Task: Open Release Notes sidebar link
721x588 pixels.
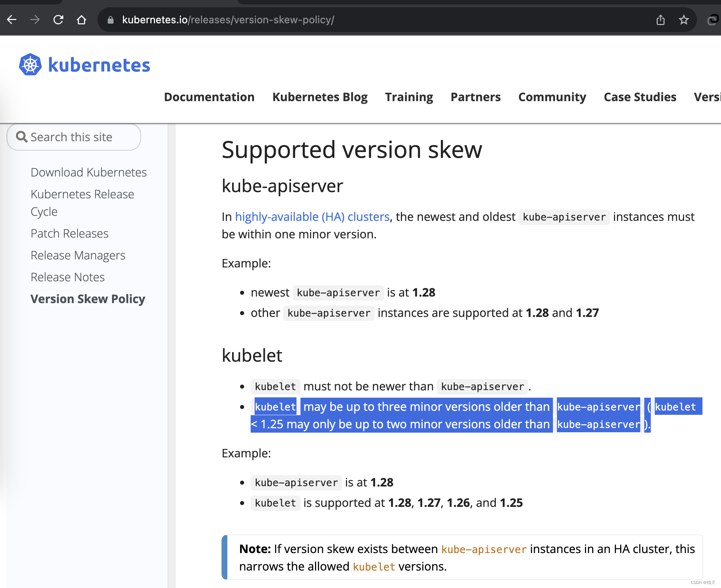Action: coord(68,277)
